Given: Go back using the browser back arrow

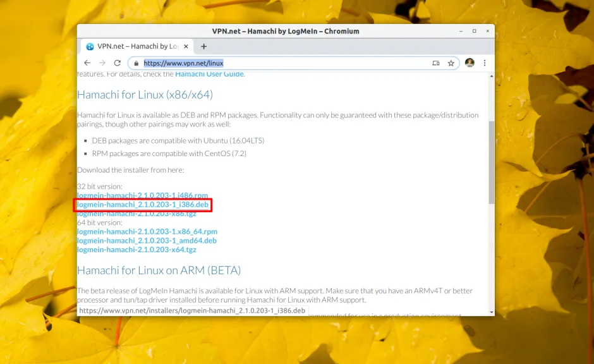Looking at the screenshot, I should (87, 63).
